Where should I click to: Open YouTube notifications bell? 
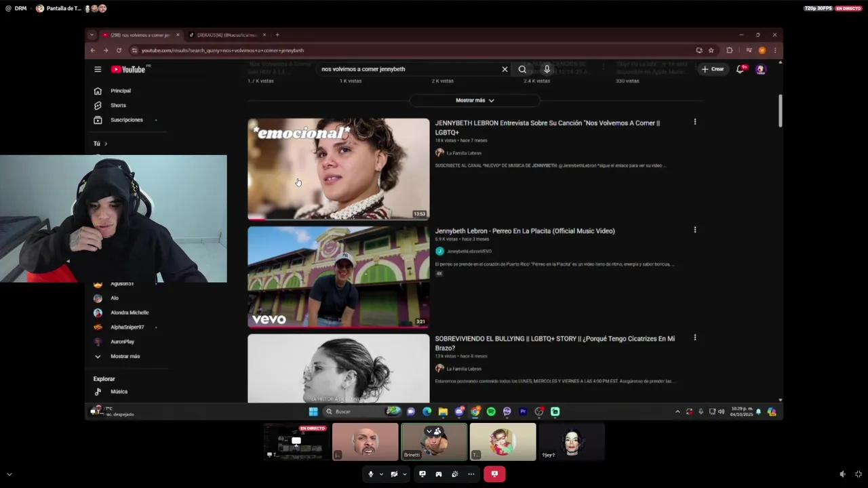tap(741, 69)
